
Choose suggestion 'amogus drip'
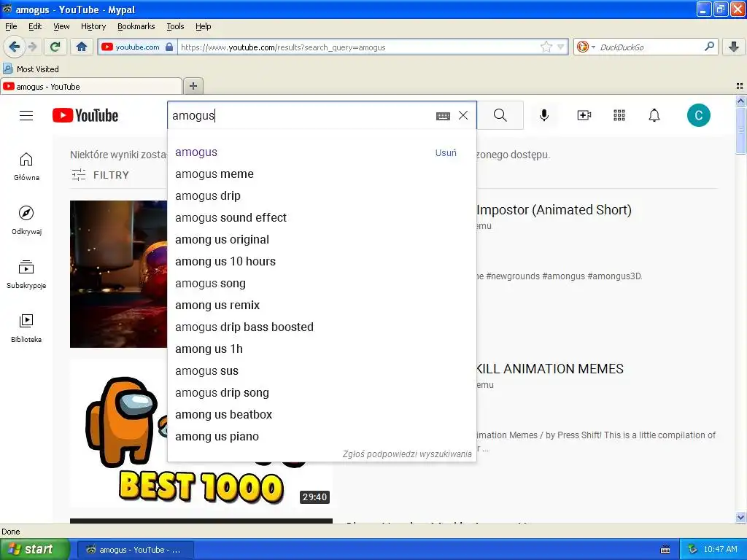pos(322,195)
